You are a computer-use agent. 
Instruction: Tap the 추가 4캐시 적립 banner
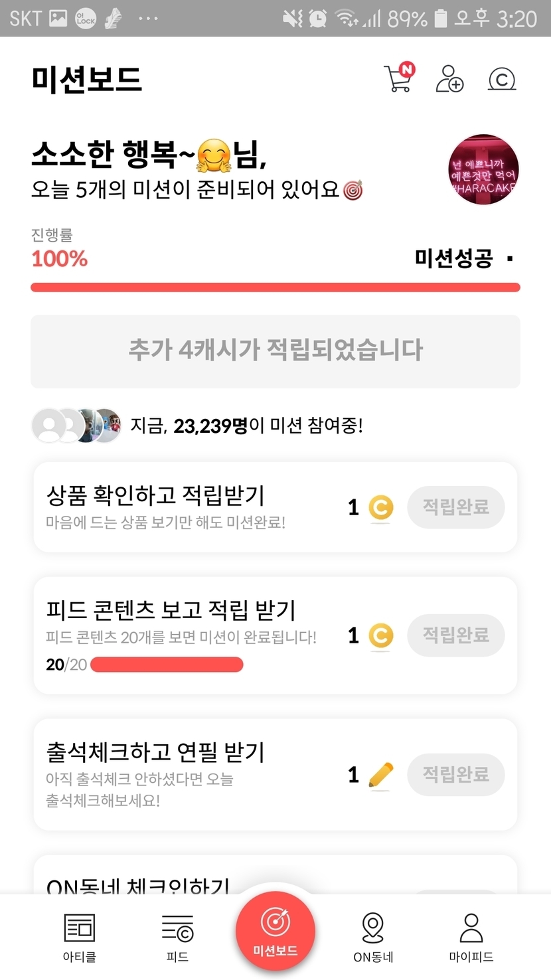pos(275,351)
